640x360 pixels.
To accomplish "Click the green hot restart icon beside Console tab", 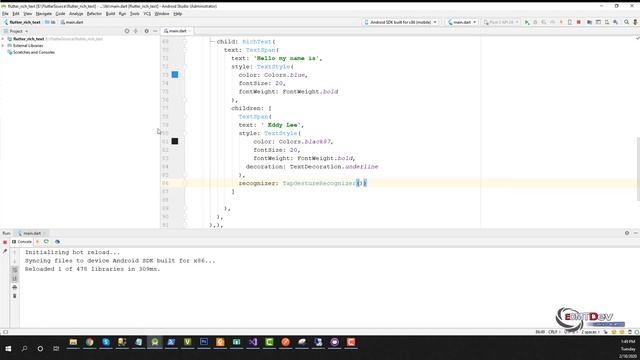I will [47, 242].
